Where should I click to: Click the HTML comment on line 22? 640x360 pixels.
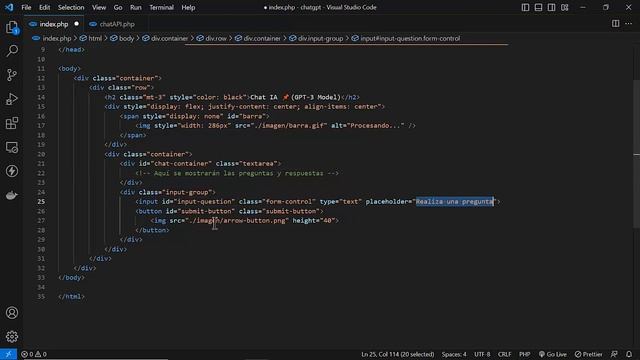click(x=237, y=173)
